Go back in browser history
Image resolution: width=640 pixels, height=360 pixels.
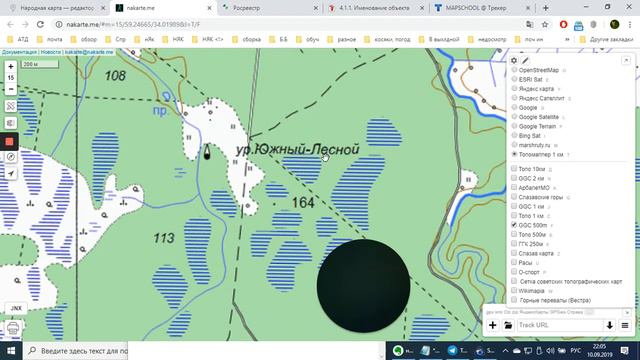pyautogui.click(x=11, y=24)
